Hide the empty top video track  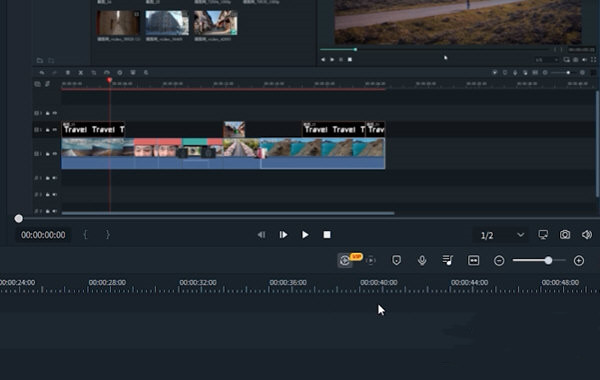(x=55, y=113)
